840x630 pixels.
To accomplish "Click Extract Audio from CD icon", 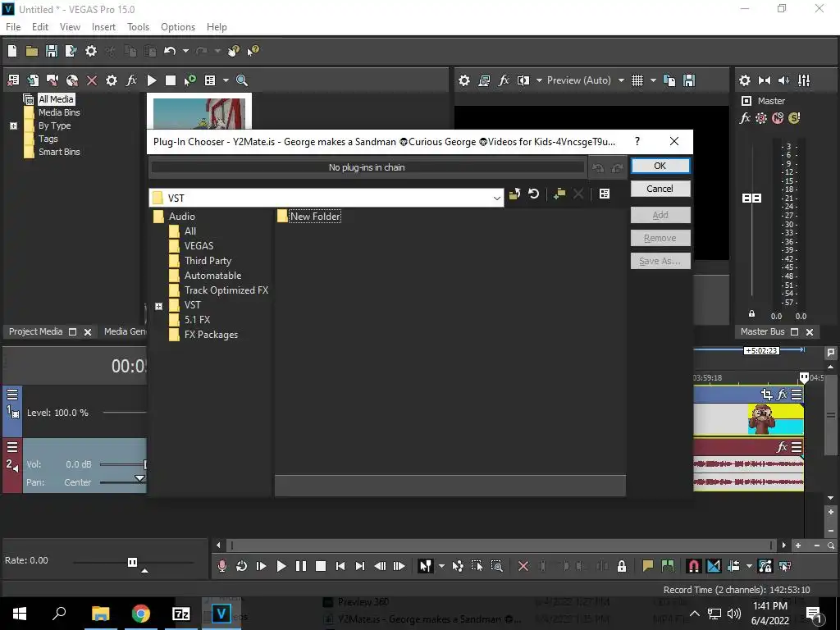I will click(x=72, y=80).
